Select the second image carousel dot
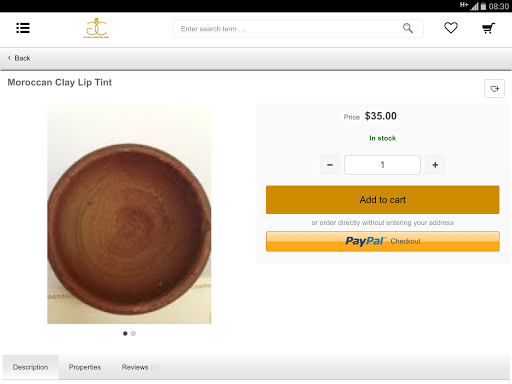 point(133,333)
